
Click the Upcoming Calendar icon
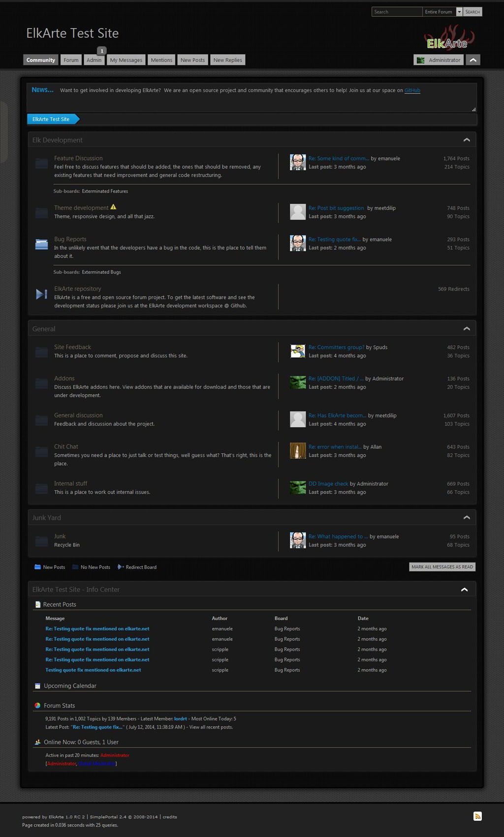[x=37, y=686]
